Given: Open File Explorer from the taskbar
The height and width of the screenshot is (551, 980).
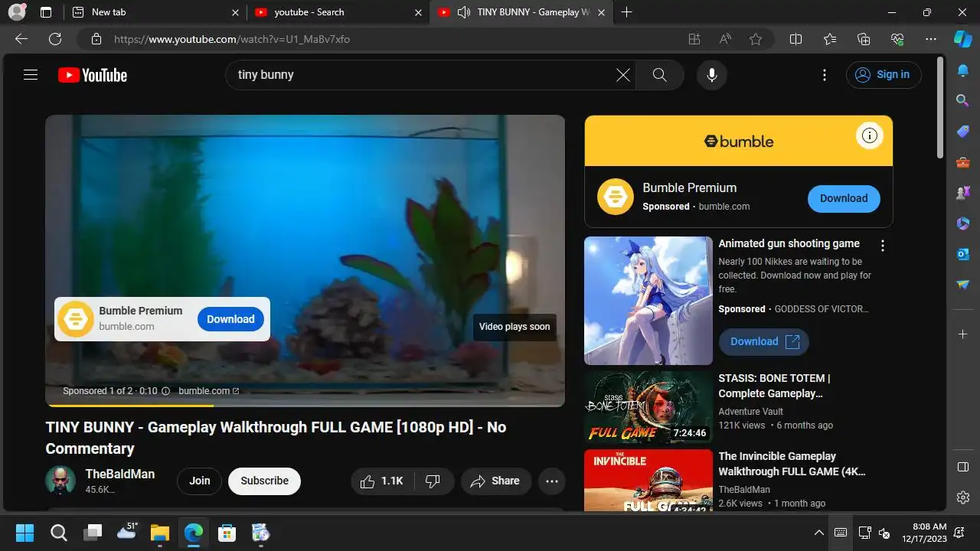Looking at the screenshot, I should (x=159, y=533).
